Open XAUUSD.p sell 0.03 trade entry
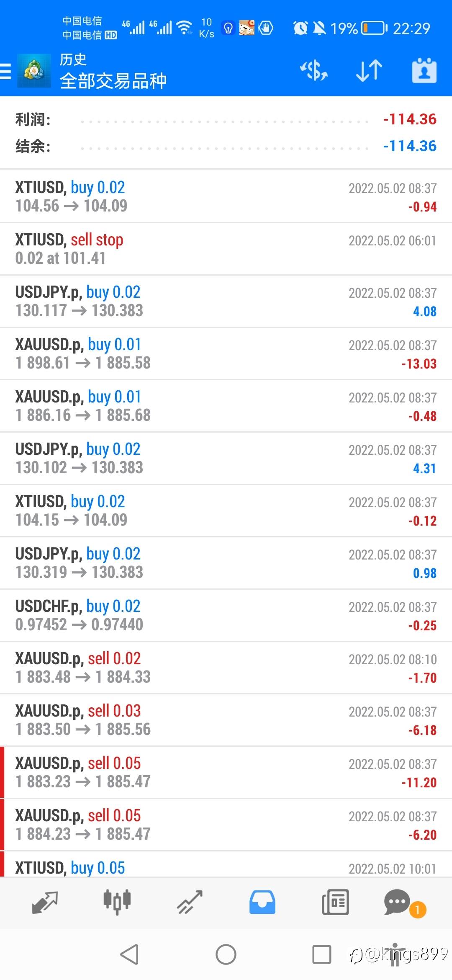The height and width of the screenshot is (980, 452). pyautogui.click(x=226, y=720)
